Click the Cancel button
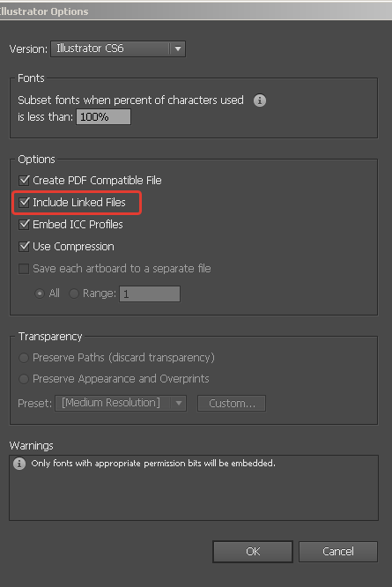This screenshot has height=587, width=392. coord(338,552)
